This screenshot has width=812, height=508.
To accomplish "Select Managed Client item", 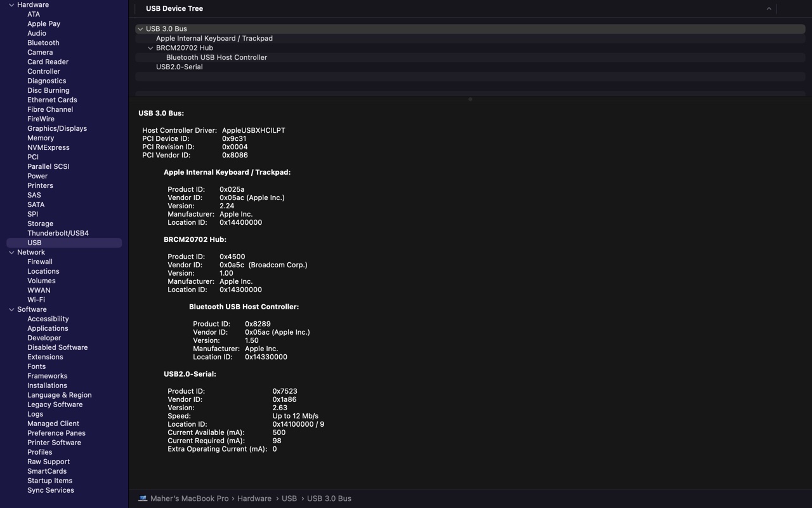I will (53, 424).
